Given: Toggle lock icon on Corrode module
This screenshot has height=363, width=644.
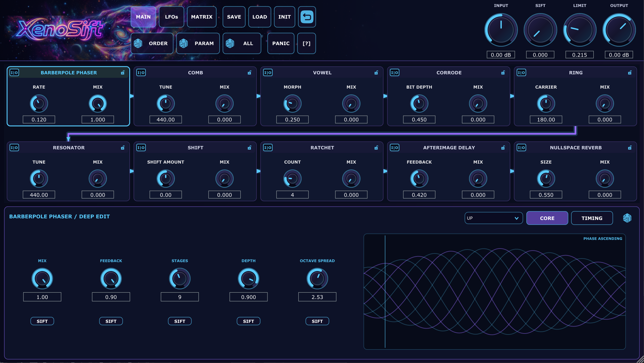Looking at the screenshot, I should [x=503, y=73].
